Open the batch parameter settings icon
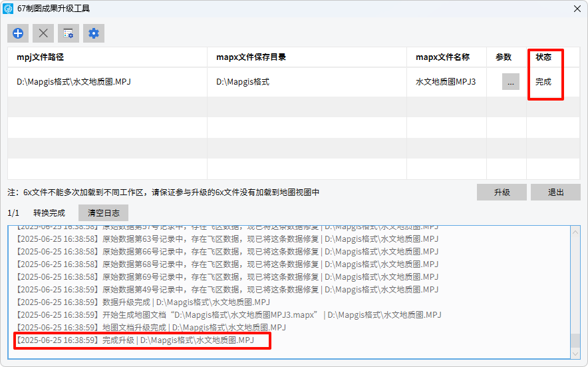This screenshot has width=588, height=367. tap(69, 33)
